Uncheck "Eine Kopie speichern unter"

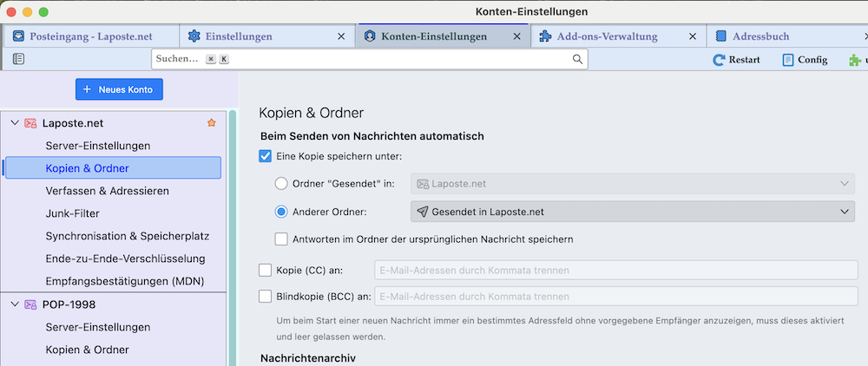(266, 156)
